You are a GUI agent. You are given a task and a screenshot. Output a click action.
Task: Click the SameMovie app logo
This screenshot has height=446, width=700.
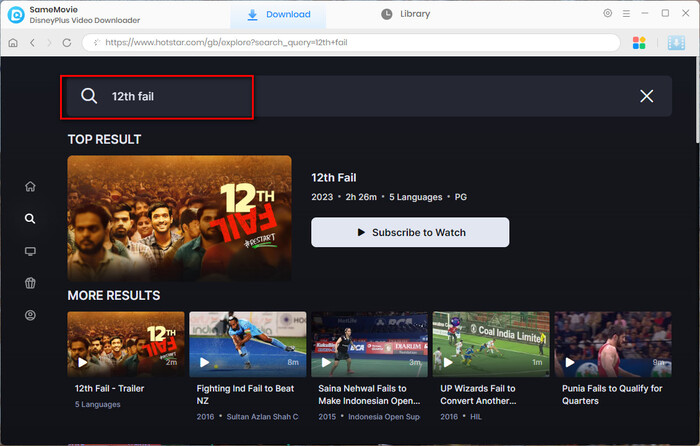pos(16,15)
